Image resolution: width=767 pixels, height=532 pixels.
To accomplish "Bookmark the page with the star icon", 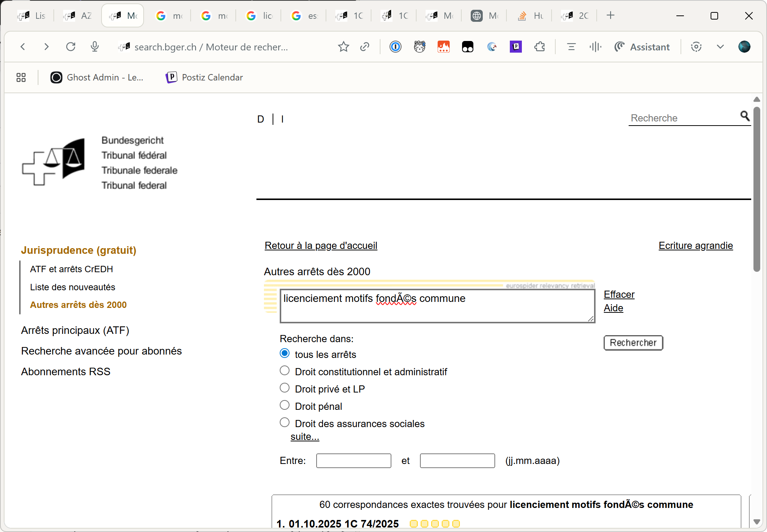I will coord(343,47).
